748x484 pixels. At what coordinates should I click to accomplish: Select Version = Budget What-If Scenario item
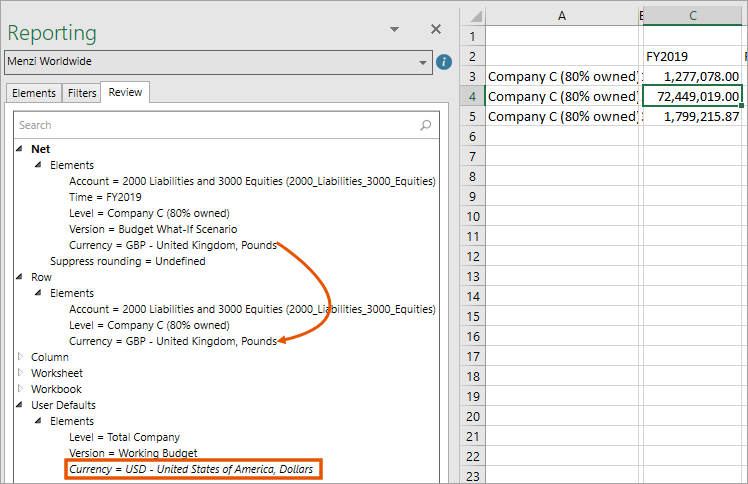coord(153,229)
